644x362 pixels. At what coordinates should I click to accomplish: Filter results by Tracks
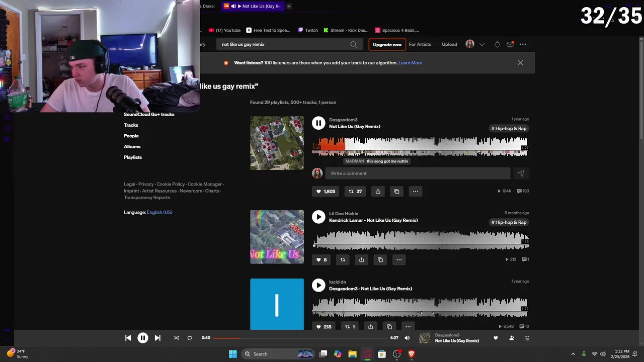coord(131,125)
